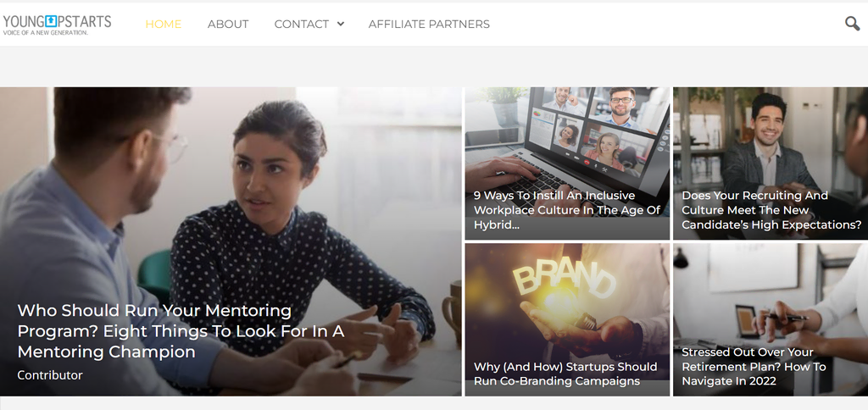Click the laptop video call thumbnail

[x=566, y=136]
